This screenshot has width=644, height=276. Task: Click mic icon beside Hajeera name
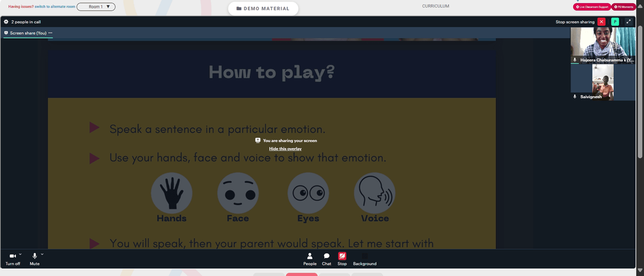[x=574, y=60]
